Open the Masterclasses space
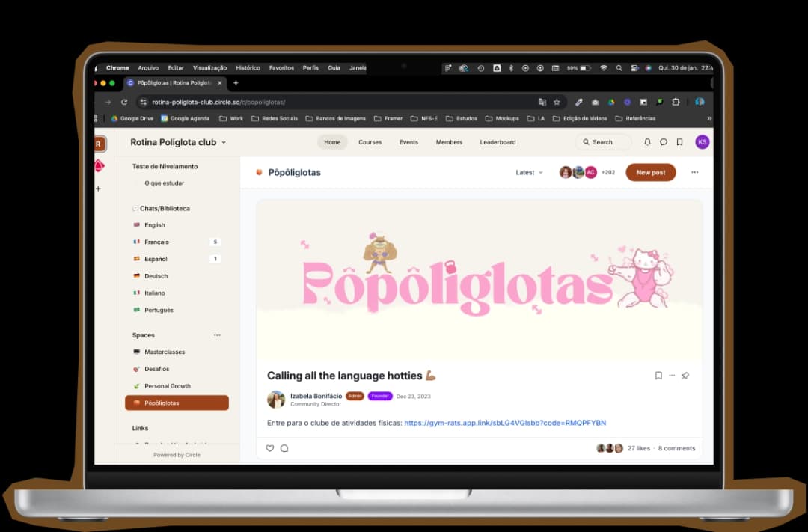Screen dimensions: 808x532 tap(177, 352)
